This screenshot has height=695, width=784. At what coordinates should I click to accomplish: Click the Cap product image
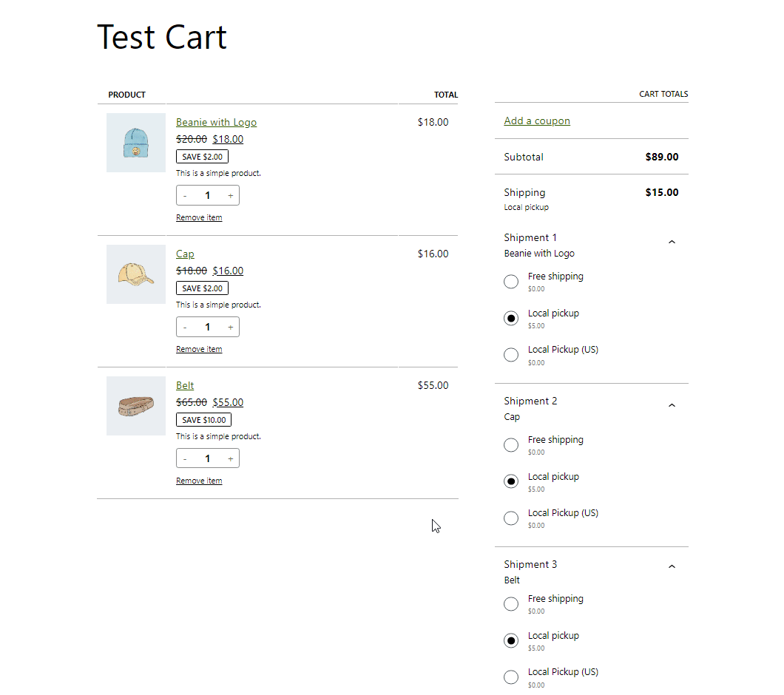coord(136,274)
